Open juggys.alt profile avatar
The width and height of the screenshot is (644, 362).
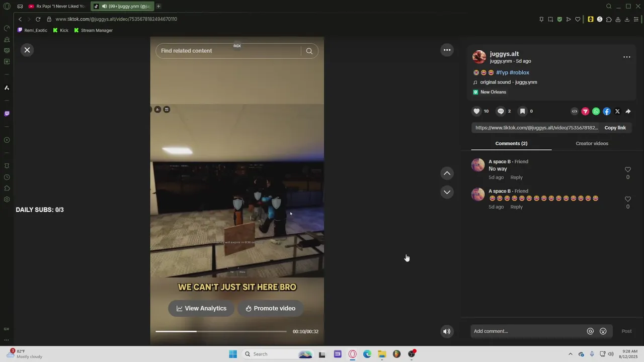(479, 57)
